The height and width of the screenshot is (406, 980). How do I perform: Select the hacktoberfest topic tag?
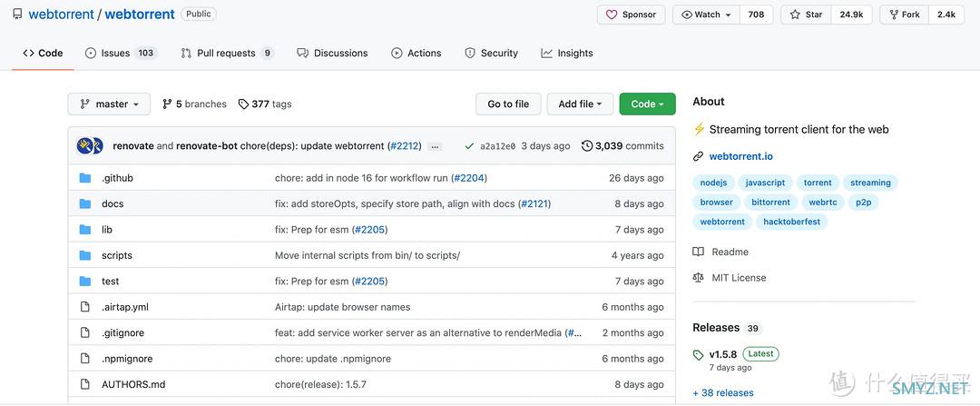tap(791, 222)
